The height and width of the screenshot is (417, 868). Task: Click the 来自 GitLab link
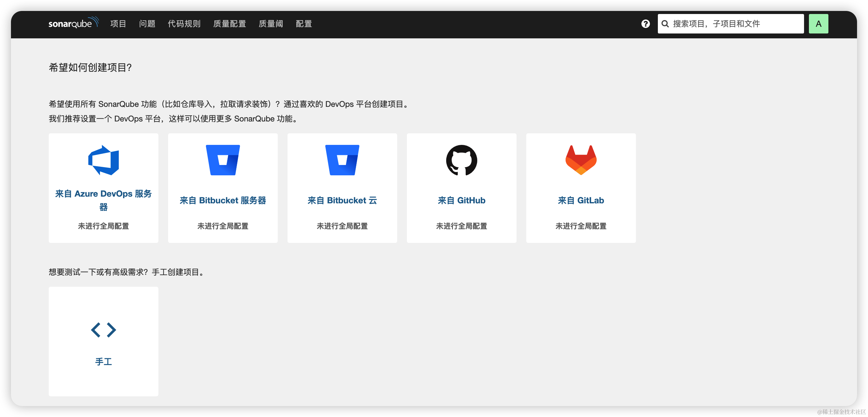tap(580, 200)
